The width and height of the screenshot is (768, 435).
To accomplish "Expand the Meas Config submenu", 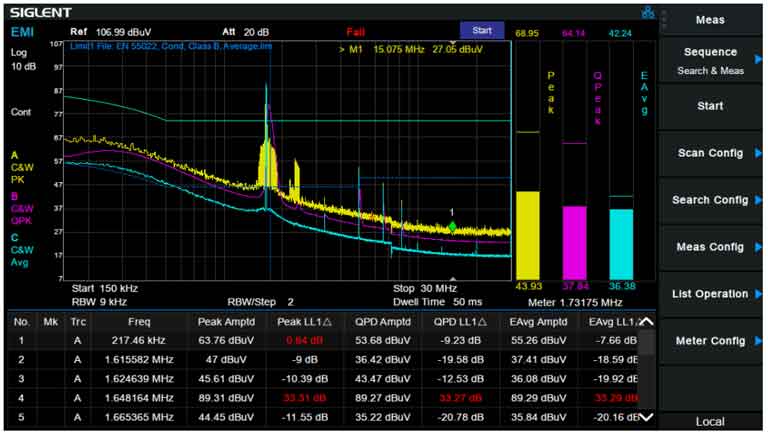I will 710,247.
